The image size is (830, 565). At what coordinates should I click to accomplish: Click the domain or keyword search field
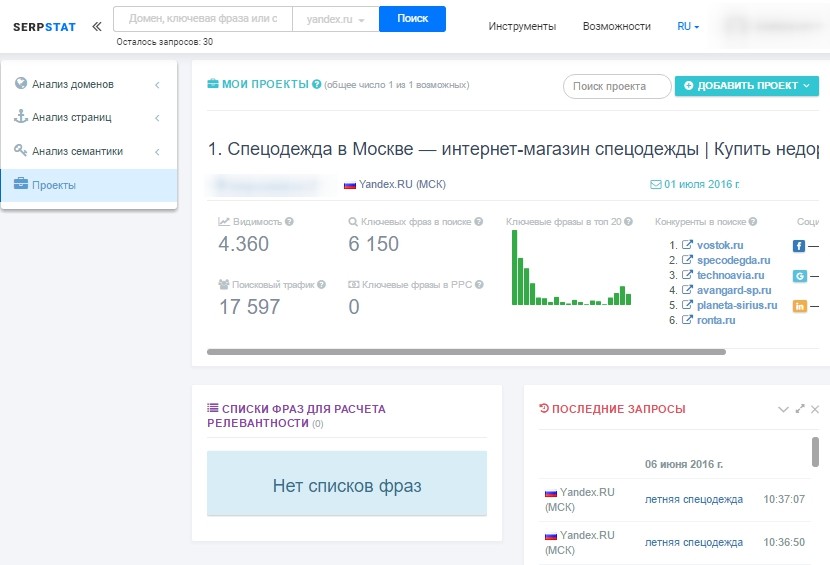[x=203, y=19]
